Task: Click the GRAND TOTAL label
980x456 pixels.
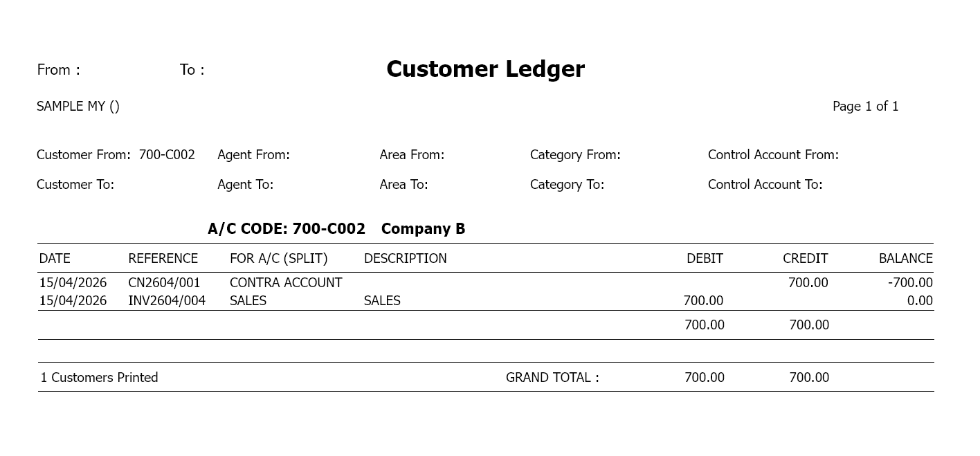Action: [x=552, y=378]
